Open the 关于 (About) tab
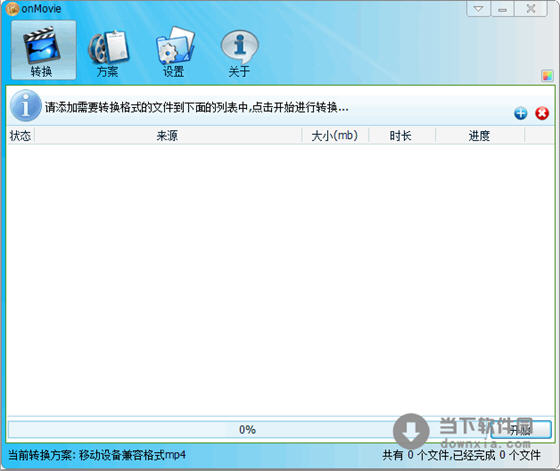The width and height of the screenshot is (560, 471). click(x=239, y=53)
